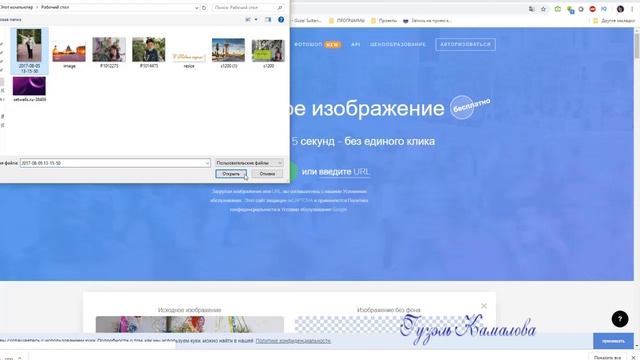The height and width of the screenshot is (360, 640).
Task: Accept cookies with the blue button
Action: (x=613, y=341)
